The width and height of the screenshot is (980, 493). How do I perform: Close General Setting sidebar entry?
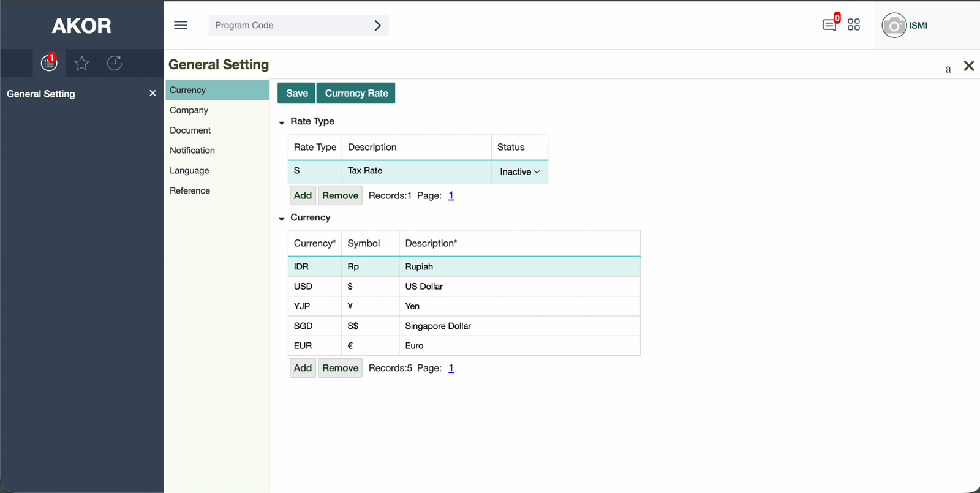[x=153, y=93]
